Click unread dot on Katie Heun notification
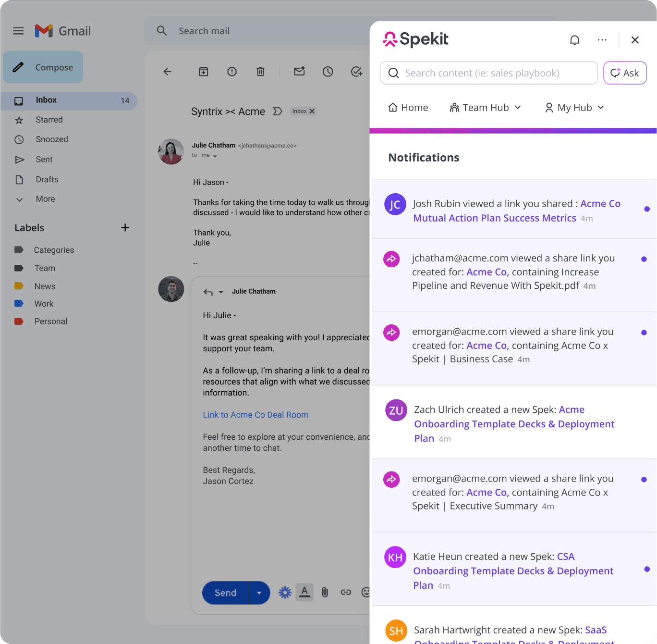 click(647, 569)
